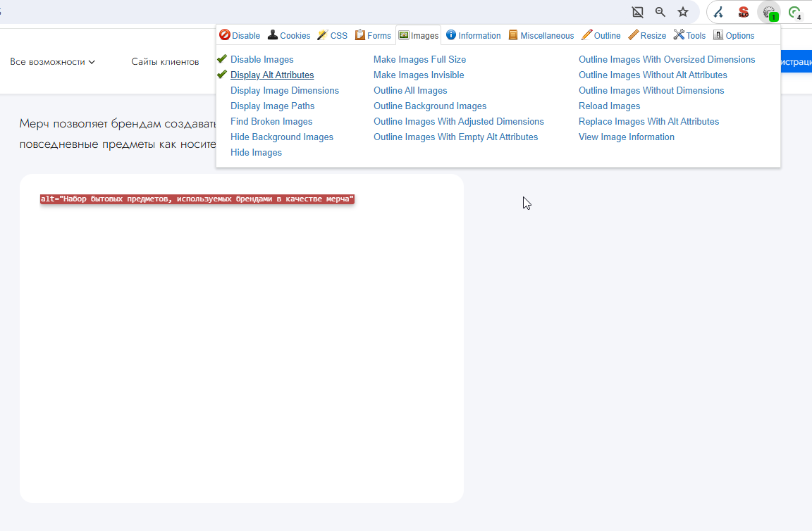Screen dimensions: 812x531
Task: Open the first dark blue extension icon
Action: click(x=718, y=13)
